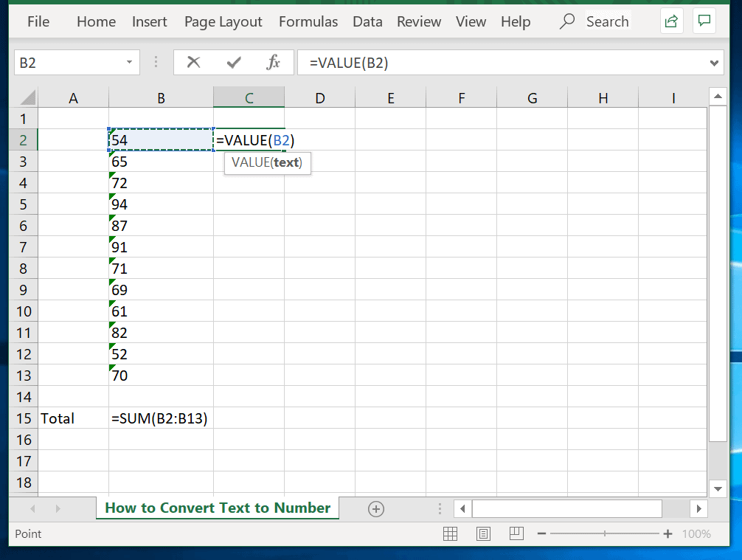Switch to Normal view via status bar icon
Screen dimensions: 742x560
[x=450, y=533]
